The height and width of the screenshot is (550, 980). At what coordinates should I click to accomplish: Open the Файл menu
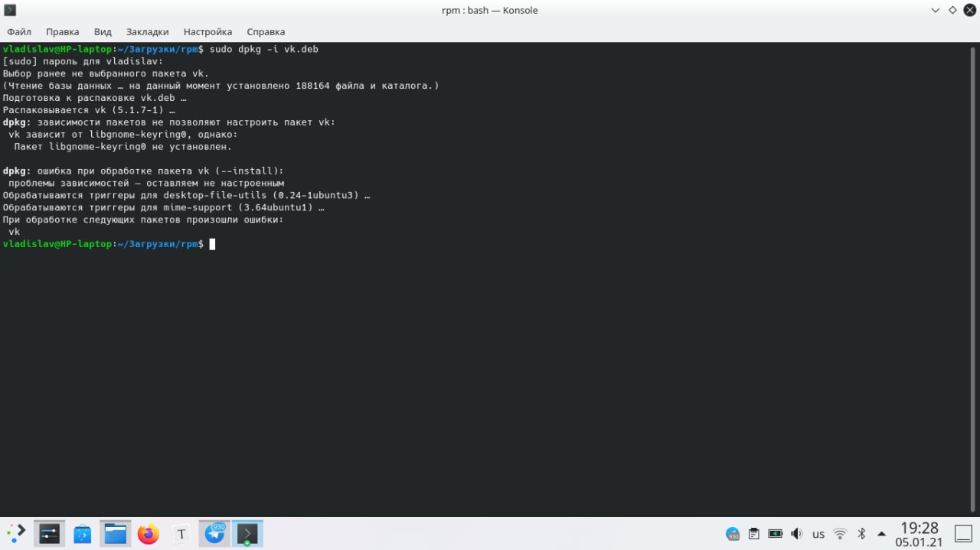[19, 31]
